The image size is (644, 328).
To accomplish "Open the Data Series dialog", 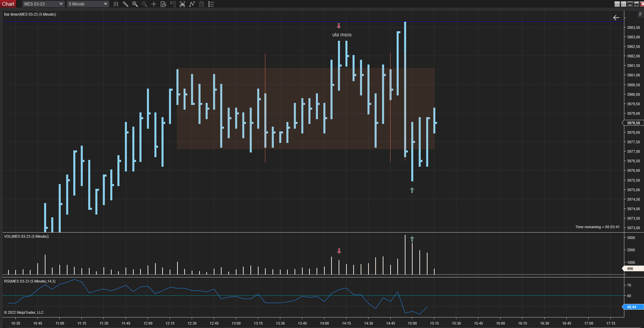I will click(182, 4).
